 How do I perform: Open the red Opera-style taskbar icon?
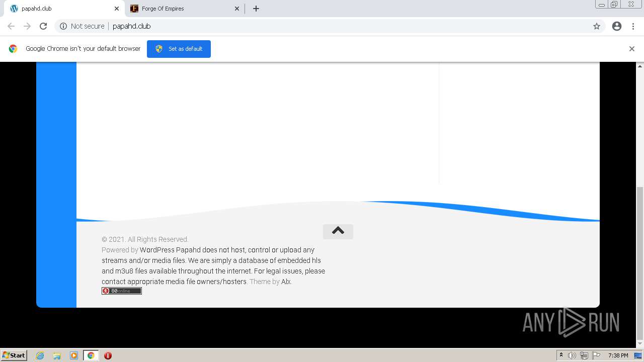tap(108, 355)
